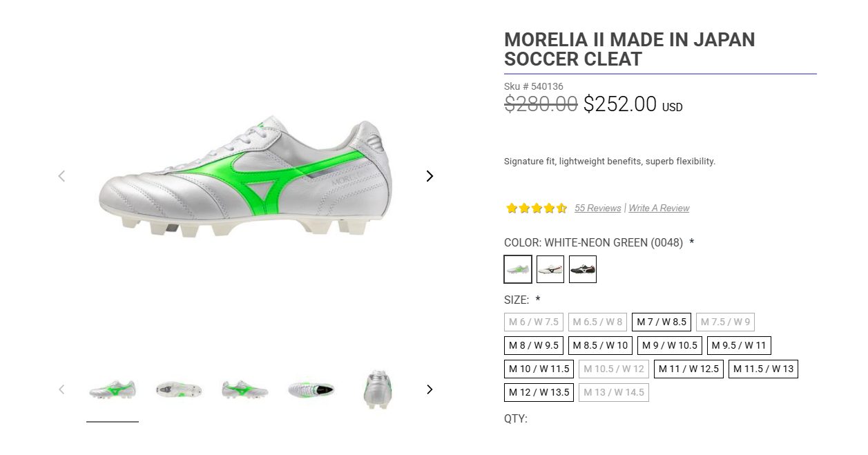Choose size M 9 / W 10.5
Image resolution: width=868 pixels, height=455 pixels.
click(669, 345)
